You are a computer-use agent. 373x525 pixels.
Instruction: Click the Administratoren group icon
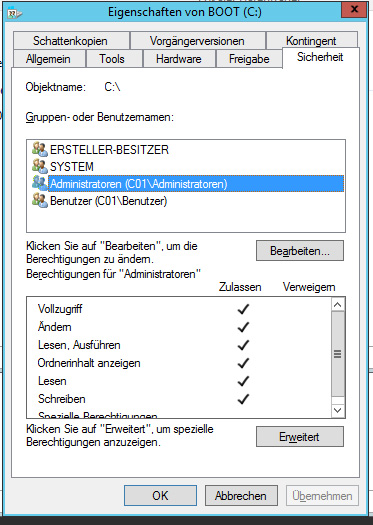coord(40,183)
